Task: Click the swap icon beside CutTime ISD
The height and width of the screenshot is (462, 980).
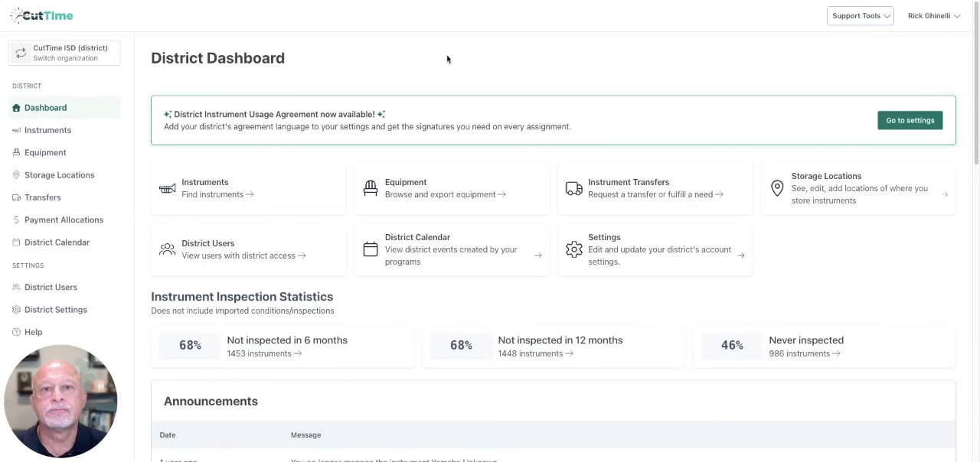Action: point(21,53)
